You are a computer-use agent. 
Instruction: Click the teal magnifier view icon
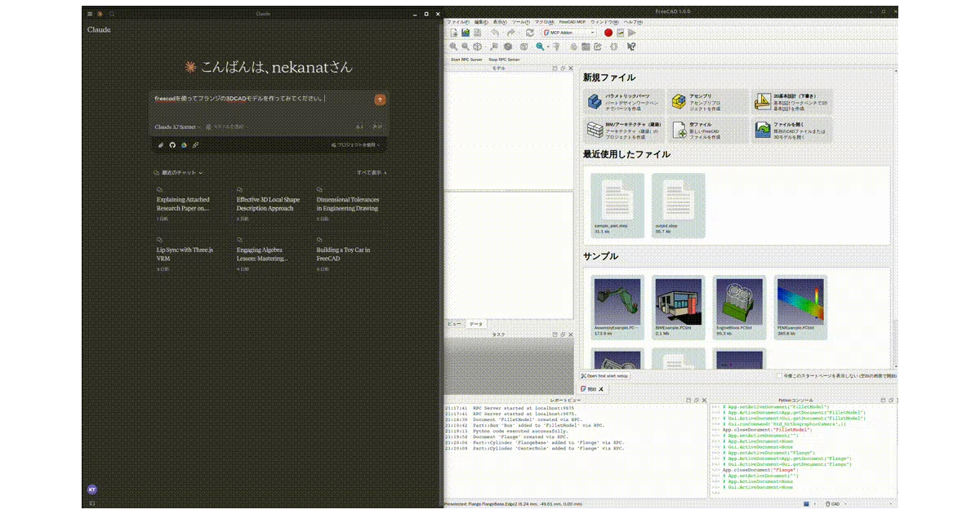click(540, 47)
